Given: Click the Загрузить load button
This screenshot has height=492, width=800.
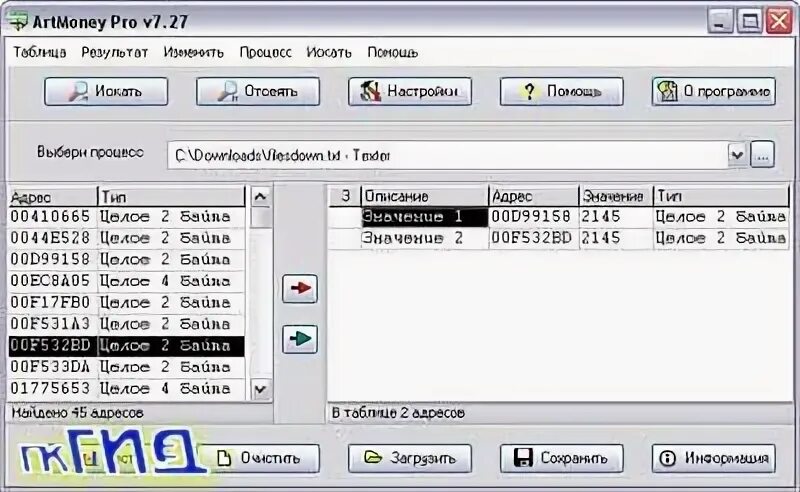Looking at the screenshot, I should (x=410, y=458).
